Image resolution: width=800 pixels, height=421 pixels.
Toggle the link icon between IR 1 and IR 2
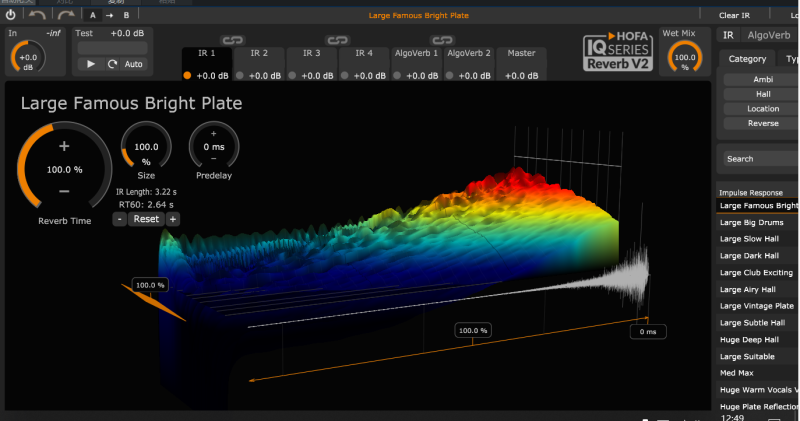[x=232, y=40]
